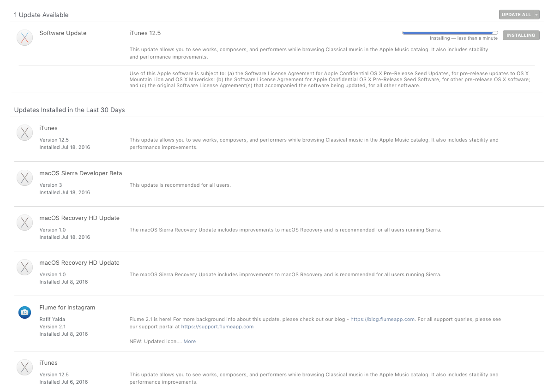Open the Update All dropdown arrow
554x392 pixels.
tap(536, 15)
